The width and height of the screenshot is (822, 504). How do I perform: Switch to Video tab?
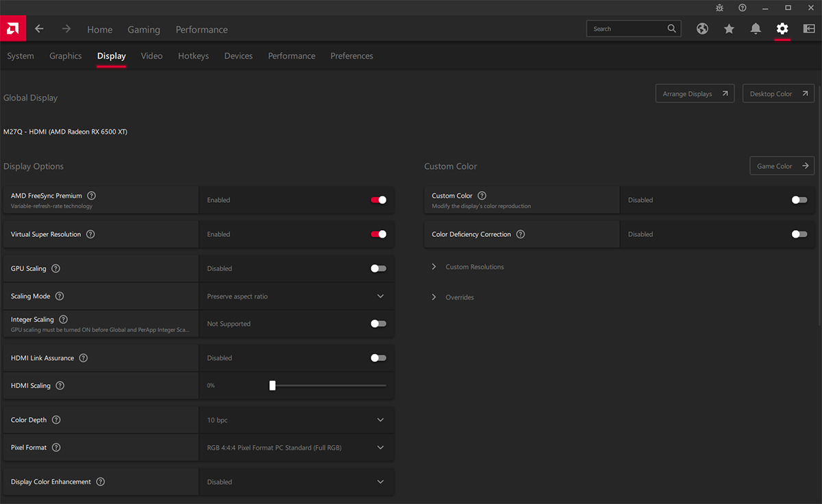(152, 56)
